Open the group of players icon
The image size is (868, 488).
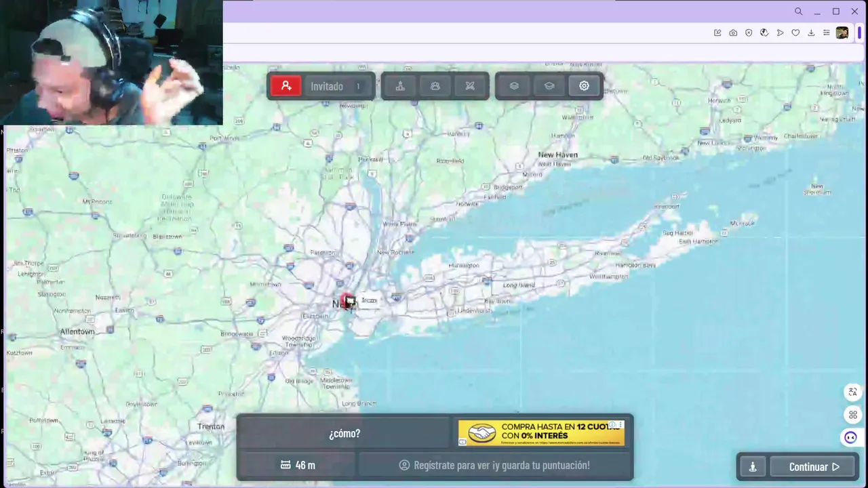click(x=435, y=86)
